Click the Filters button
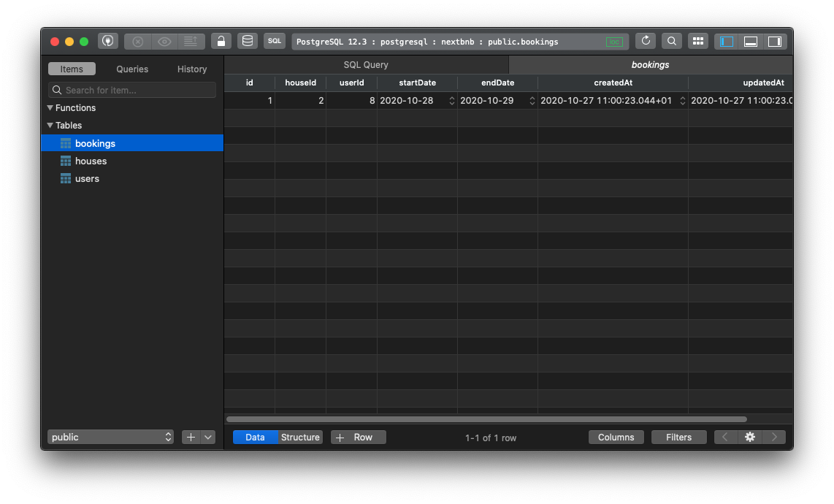This screenshot has width=834, height=504. point(678,437)
